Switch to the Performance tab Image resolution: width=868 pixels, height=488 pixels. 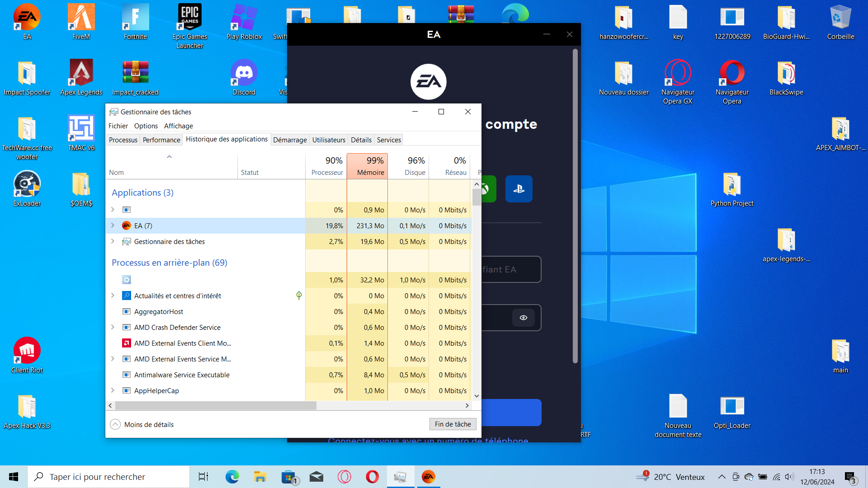161,140
